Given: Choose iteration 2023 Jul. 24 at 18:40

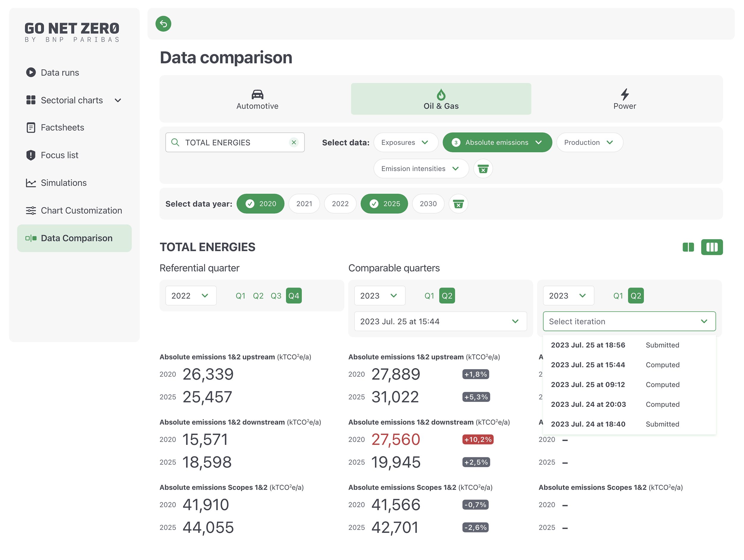Looking at the screenshot, I should [x=629, y=424].
